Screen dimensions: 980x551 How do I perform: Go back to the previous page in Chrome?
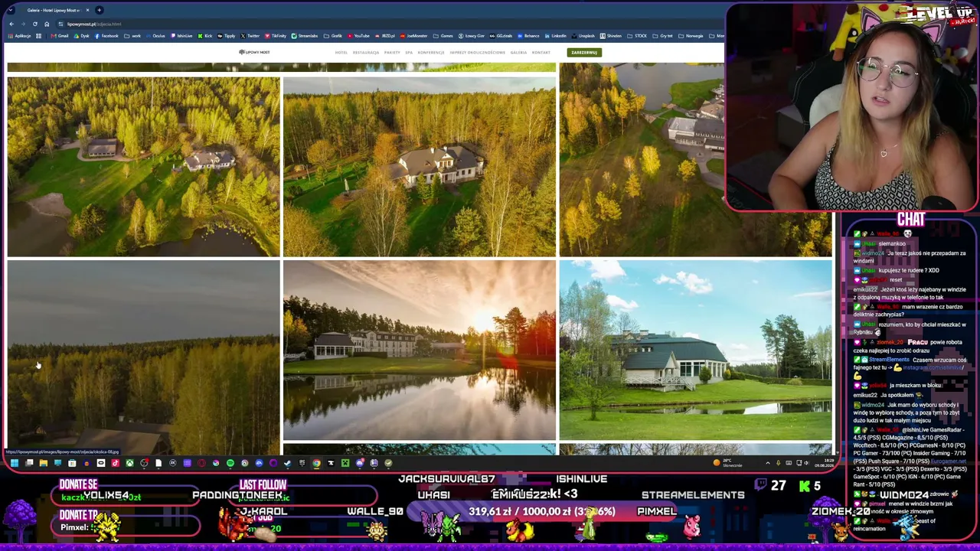point(11,24)
